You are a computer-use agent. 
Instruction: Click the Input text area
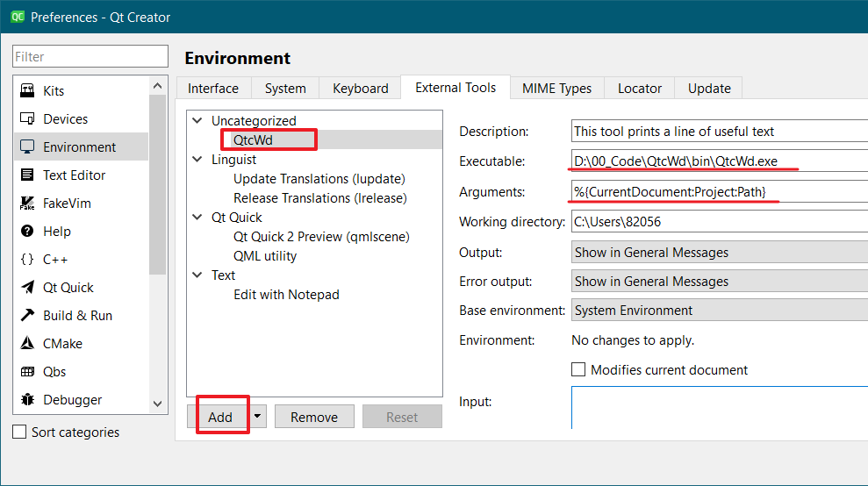point(719,407)
